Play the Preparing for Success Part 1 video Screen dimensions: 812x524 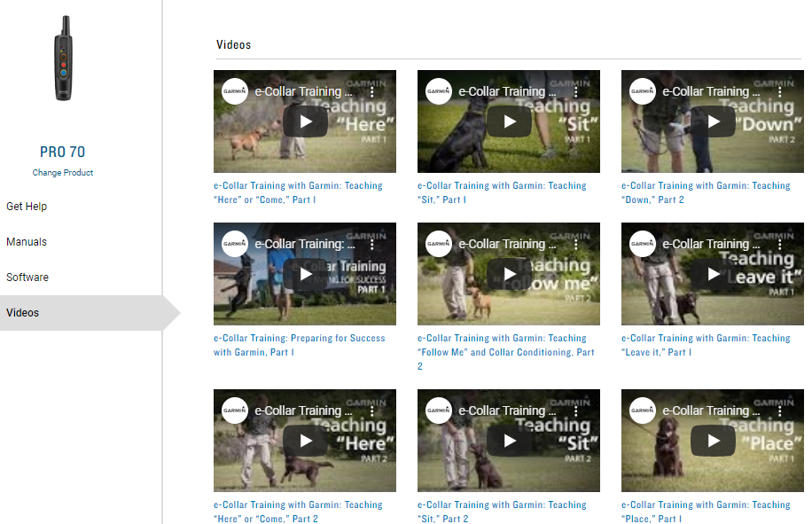pyautogui.click(x=305, y=274)
